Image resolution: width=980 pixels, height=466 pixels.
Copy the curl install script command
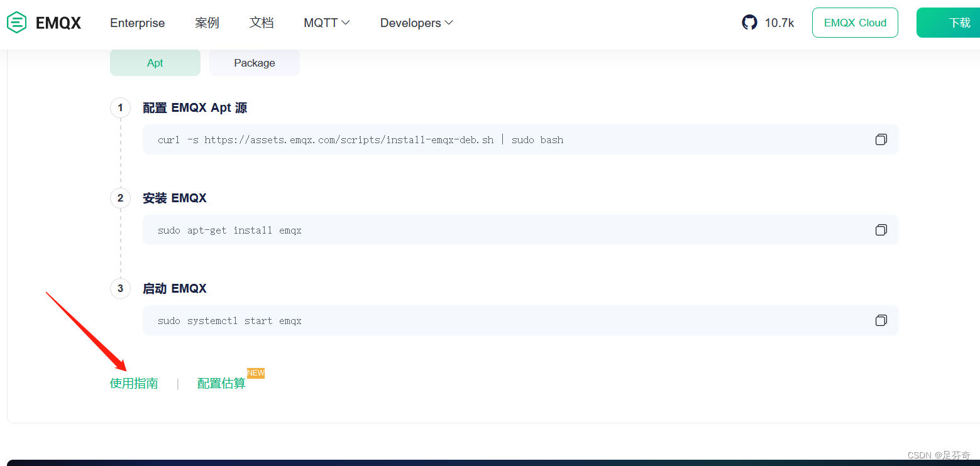click(881, 139)
